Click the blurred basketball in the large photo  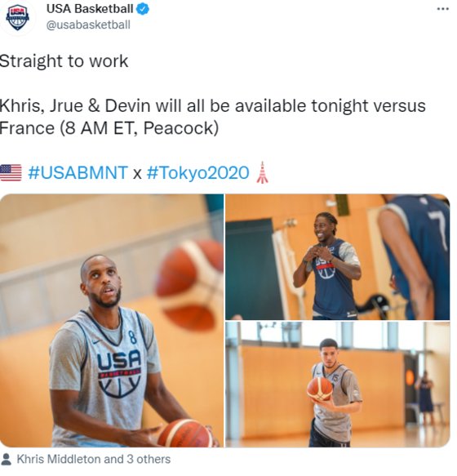tap(189, 286)
